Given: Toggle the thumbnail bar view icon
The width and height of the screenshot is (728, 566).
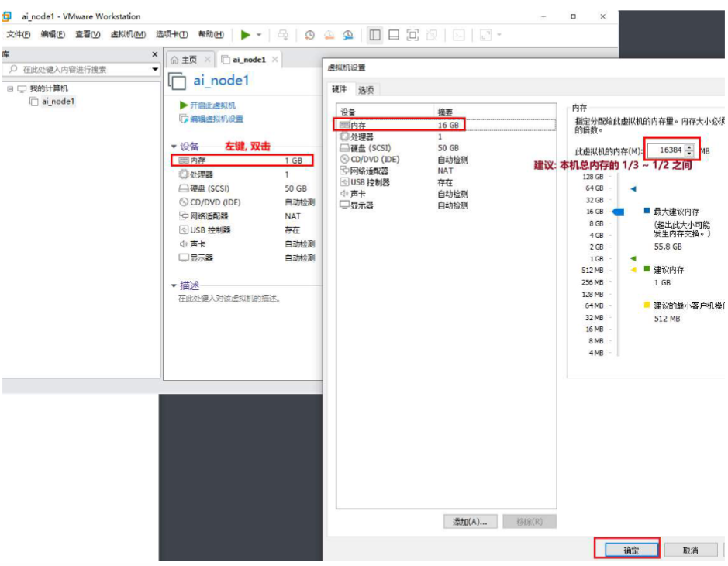Looking at the screenshot, I should coord(394,35).
